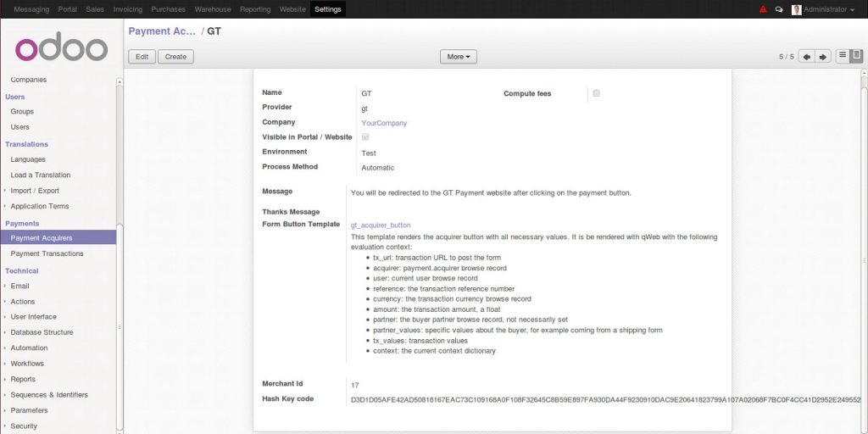Viewport: 868px width, 434px height.
Task: Expand the Actions technical menu
Action: pos(23,301)
